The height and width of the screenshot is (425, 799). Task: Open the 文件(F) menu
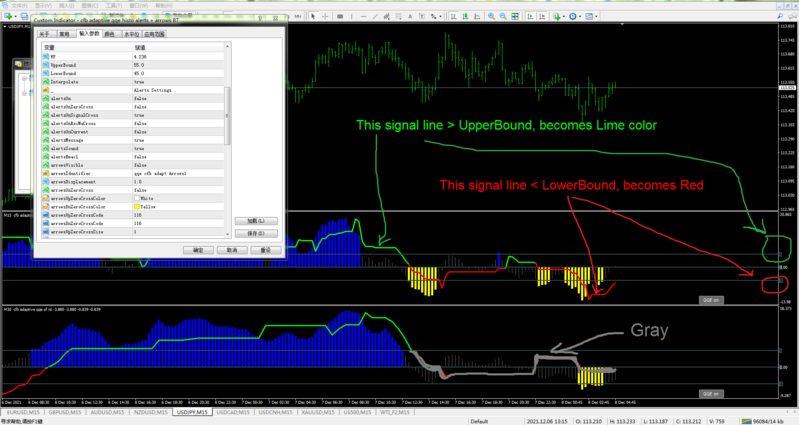point(19,6)
